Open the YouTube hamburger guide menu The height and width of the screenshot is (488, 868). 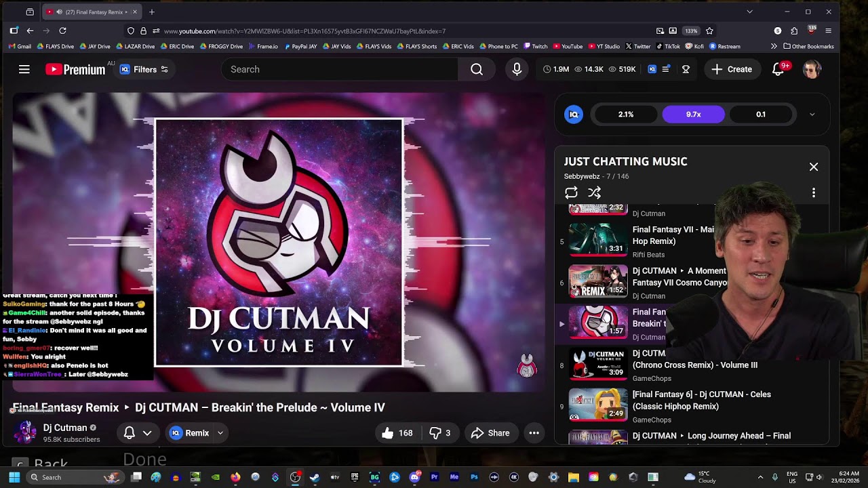[x=24, y=69]
